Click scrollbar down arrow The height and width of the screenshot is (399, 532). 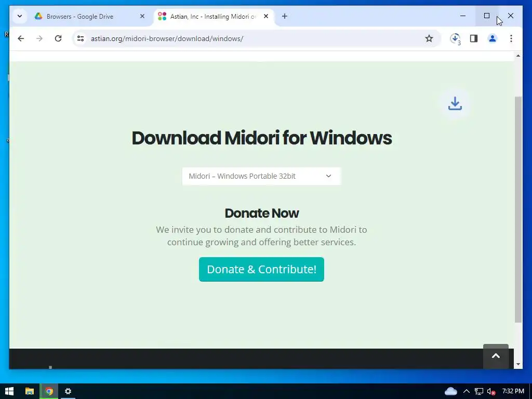518,364
